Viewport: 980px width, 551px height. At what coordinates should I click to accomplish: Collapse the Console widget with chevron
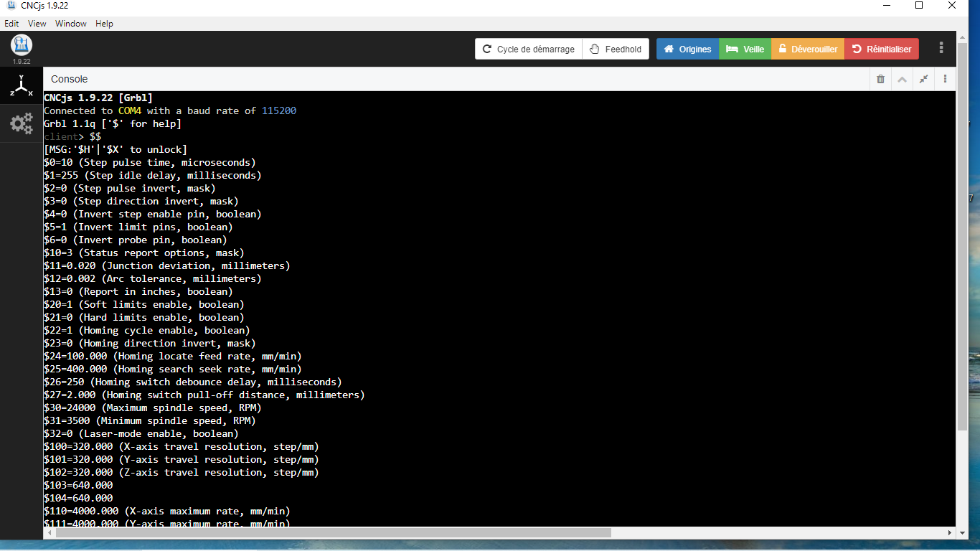pos(903,79)
